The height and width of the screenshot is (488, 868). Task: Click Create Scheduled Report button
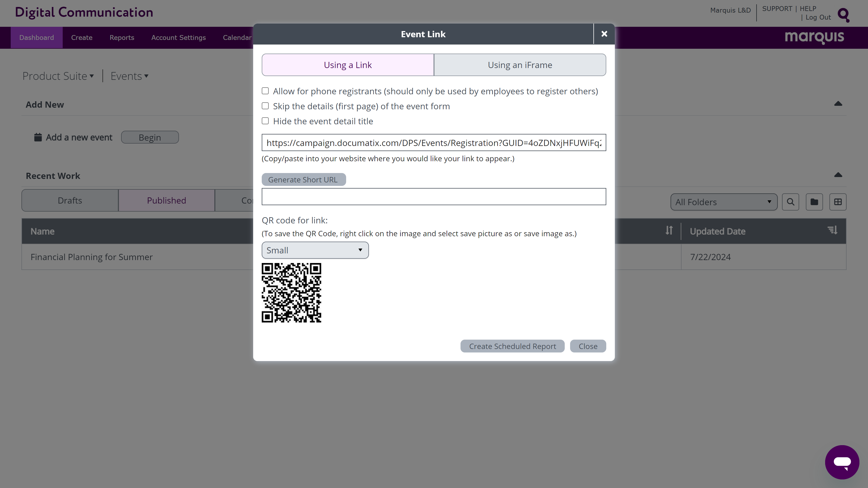[x=512, y=346]
